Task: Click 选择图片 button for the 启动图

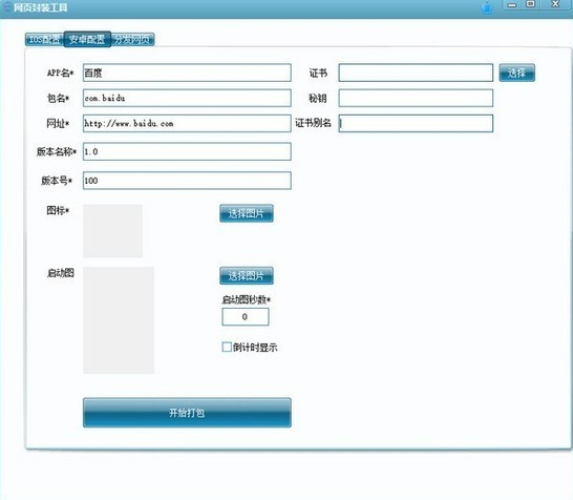Action: click(x=246, y=276)
